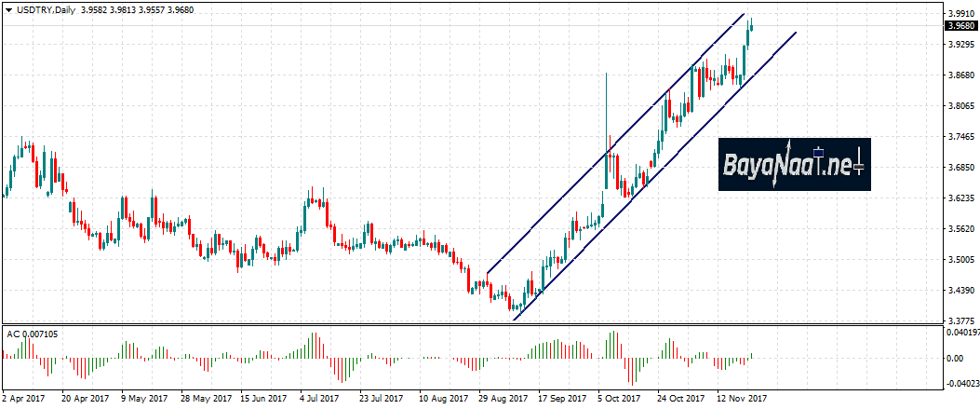
Task: Click the tall wick candle above 5 Oct 2017
Action: 606,112
